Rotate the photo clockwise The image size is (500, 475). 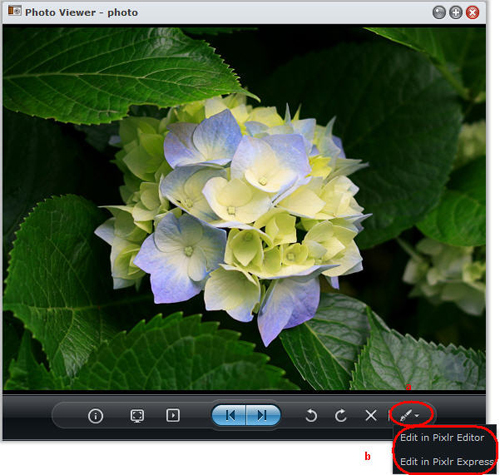(341, 416)
